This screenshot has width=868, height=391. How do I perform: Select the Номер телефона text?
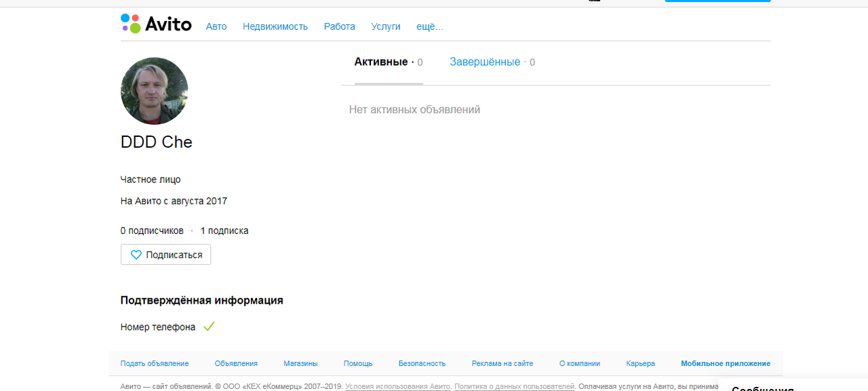click(158, 327)
